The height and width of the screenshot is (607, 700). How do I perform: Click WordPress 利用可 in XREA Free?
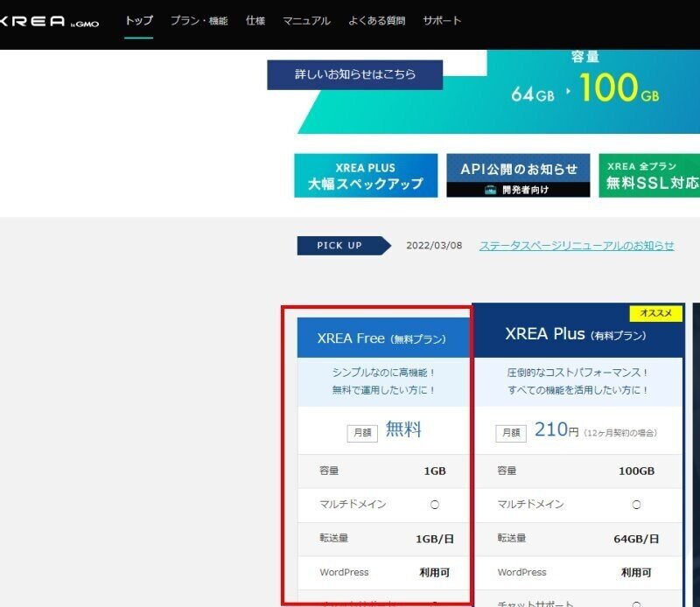tap(434, 573)
